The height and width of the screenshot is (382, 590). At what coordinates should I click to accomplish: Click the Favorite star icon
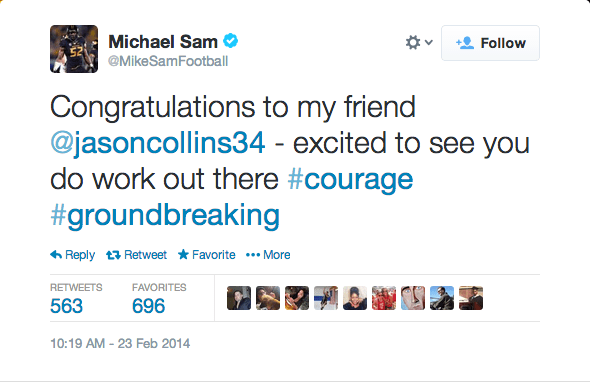[x=183, y=255]
